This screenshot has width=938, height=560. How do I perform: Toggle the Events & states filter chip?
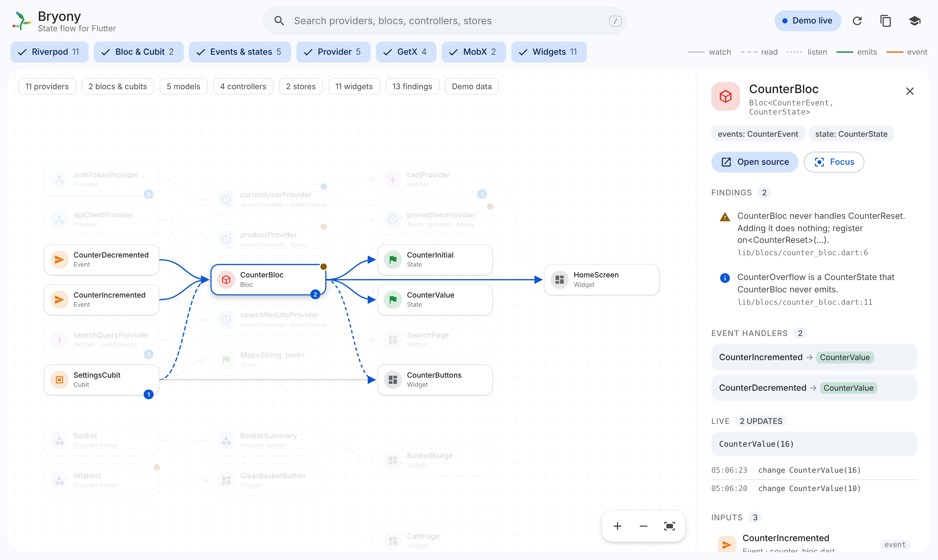pos(240,52)
